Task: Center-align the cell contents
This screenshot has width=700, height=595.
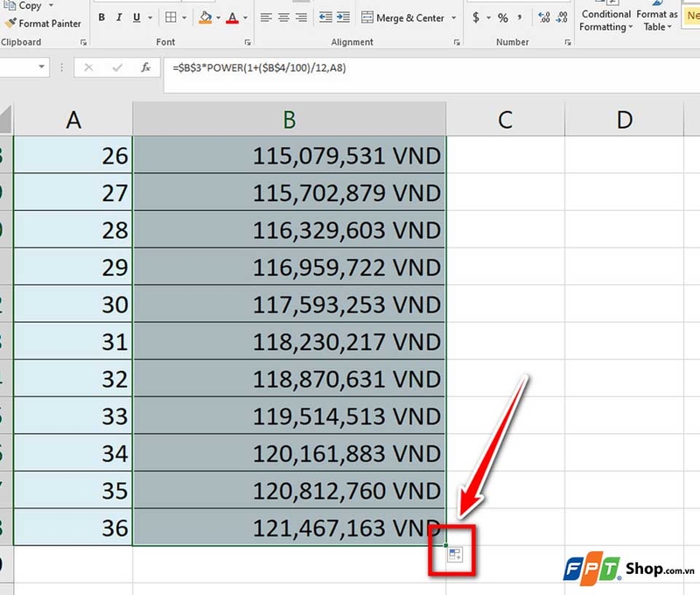Action: 282,17
